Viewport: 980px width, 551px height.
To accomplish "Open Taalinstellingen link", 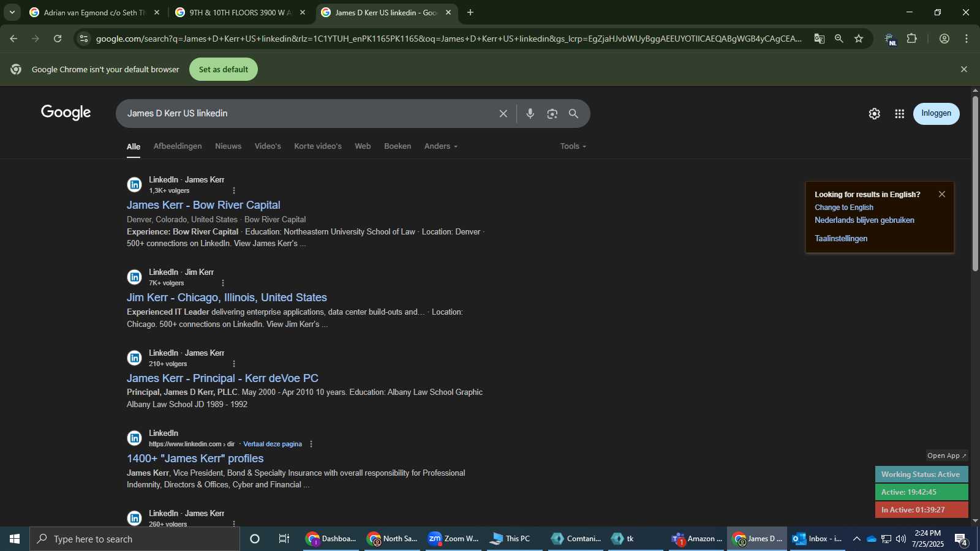I will (x=841, y=239).
